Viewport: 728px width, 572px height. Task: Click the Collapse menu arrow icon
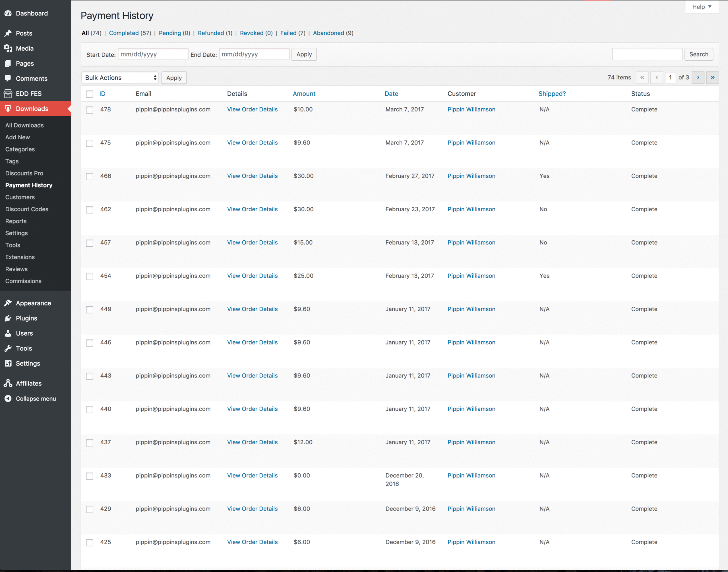tap(8, 398)
